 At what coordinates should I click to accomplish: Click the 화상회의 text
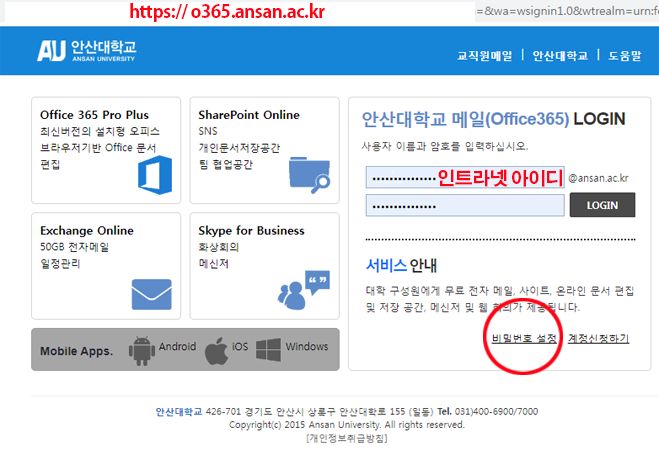(x=219, y=247)
